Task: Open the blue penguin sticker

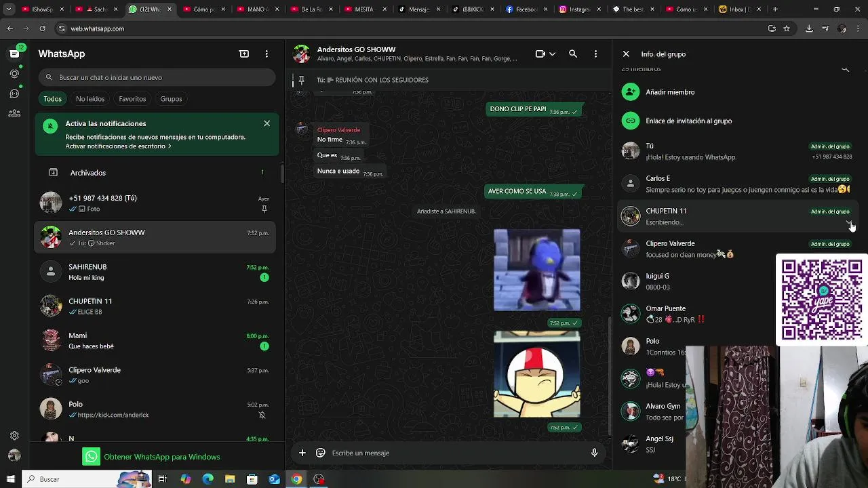Action: click(x=537, y=270)
